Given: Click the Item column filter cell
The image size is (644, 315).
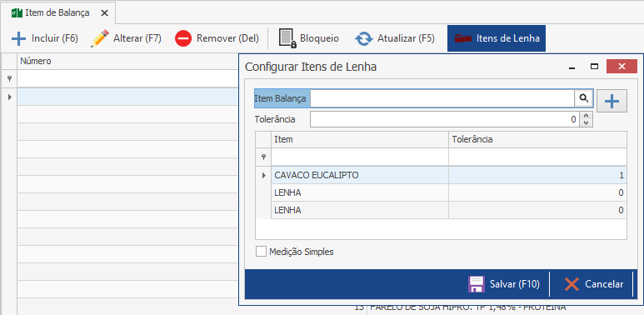Looking at the screenshot, I should [359, 157].
